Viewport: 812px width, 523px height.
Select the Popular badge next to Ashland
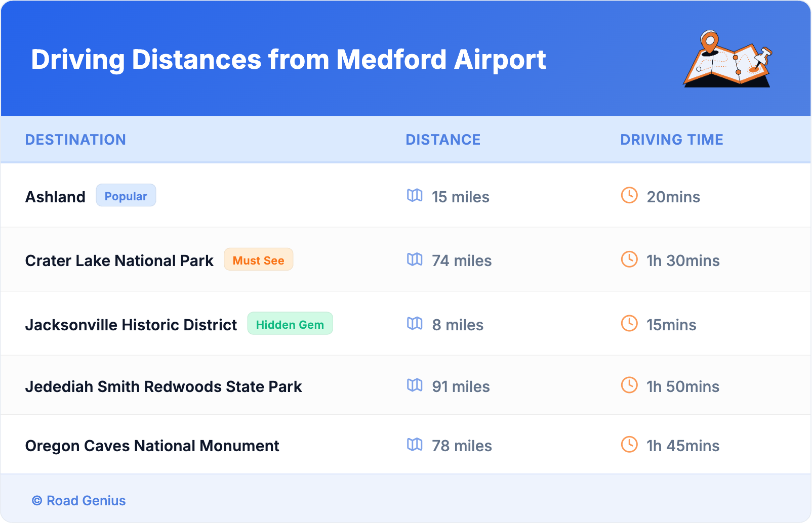[126, 196]
